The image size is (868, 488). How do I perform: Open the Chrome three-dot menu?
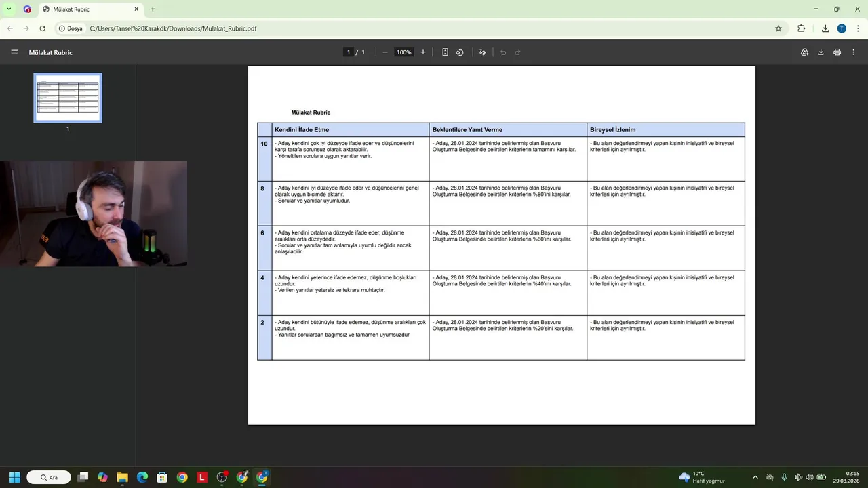coord(858,28)
